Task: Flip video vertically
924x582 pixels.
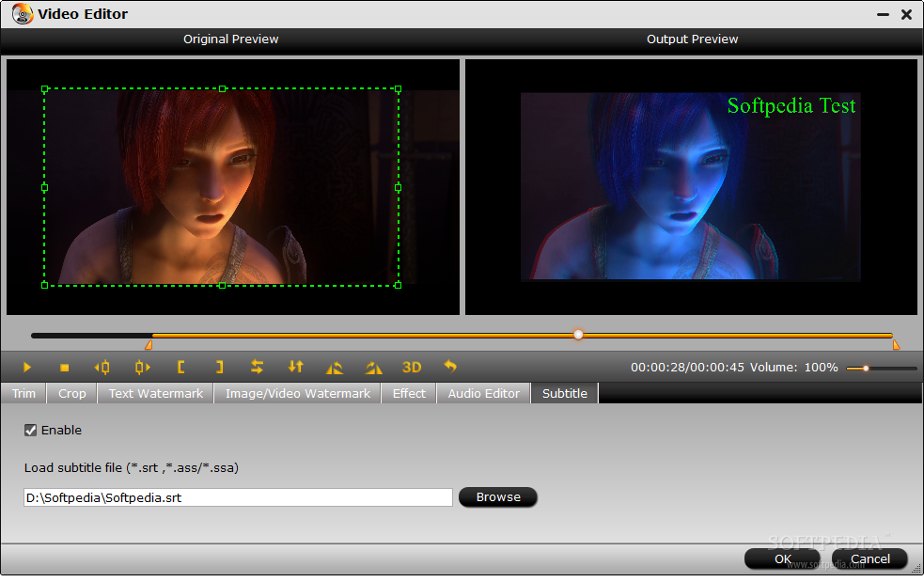Action: pyautogui.click(x=295, y=367)
